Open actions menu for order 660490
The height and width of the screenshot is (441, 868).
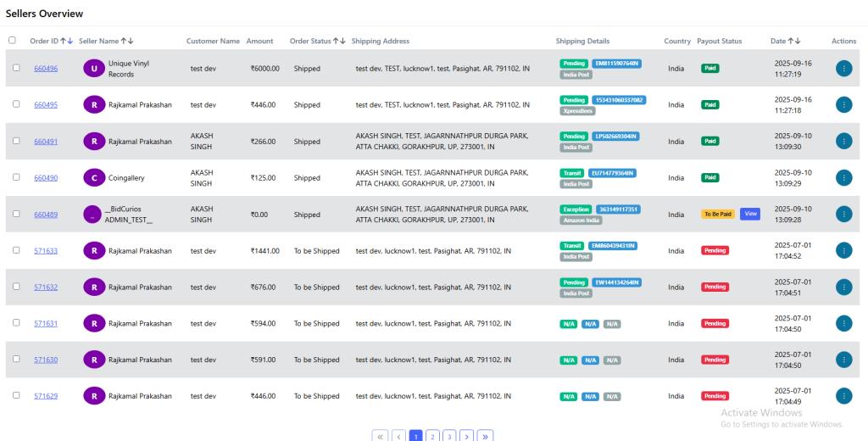coord(843,177)
